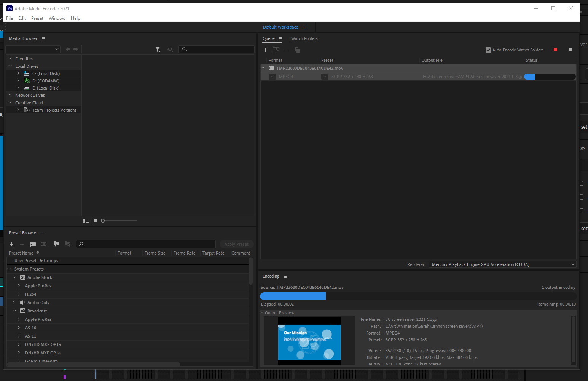
Task: Click the filter icon in Media Browser
Action: coord(158,49)
